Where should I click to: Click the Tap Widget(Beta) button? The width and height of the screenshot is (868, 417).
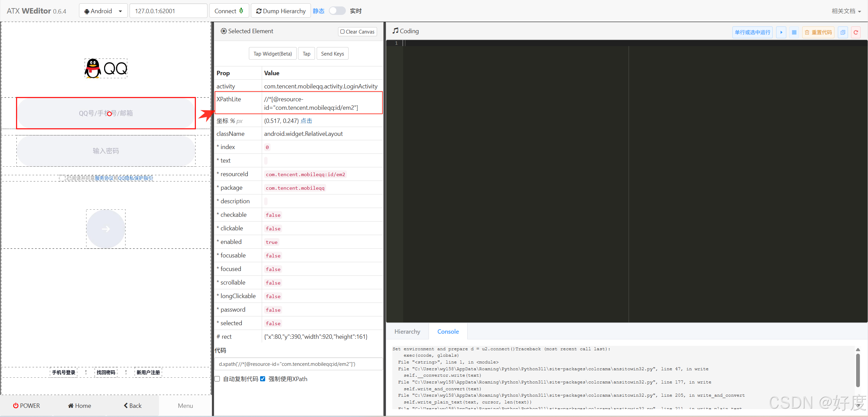pyautogui.click(x=272, y=54)
